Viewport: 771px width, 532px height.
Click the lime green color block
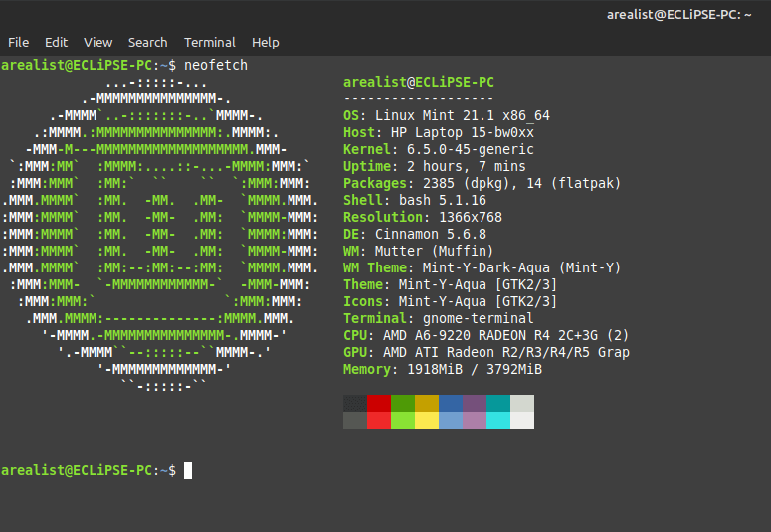pyautogui.click(x=403, y=420)
